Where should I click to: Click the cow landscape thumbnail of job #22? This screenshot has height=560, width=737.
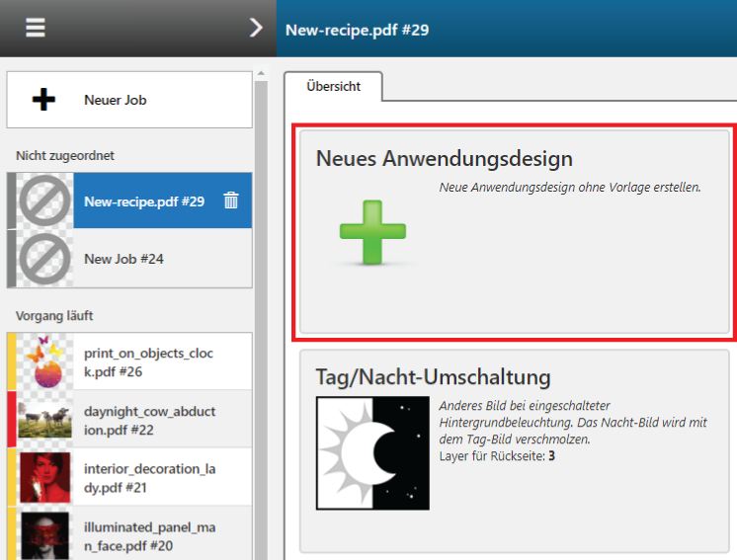43,420
